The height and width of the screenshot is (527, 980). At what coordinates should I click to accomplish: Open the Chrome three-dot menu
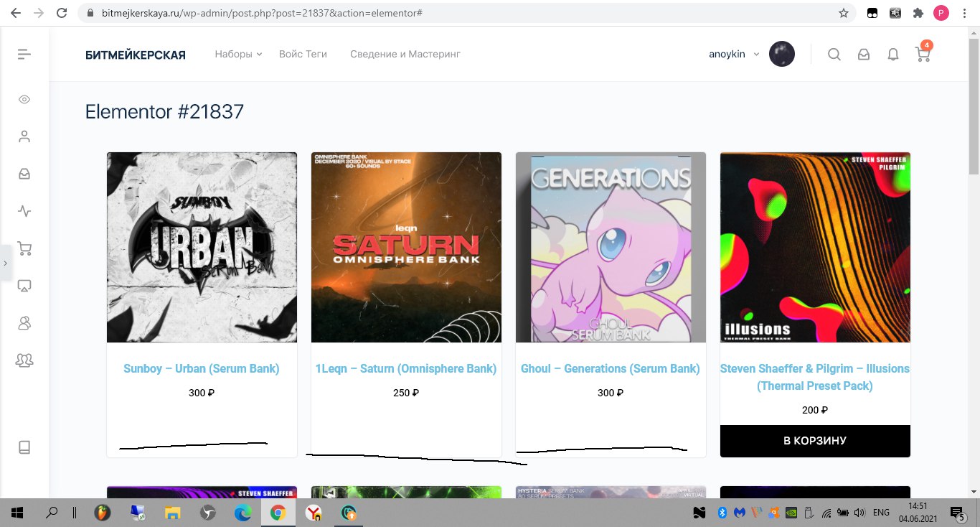click(964, 13)
